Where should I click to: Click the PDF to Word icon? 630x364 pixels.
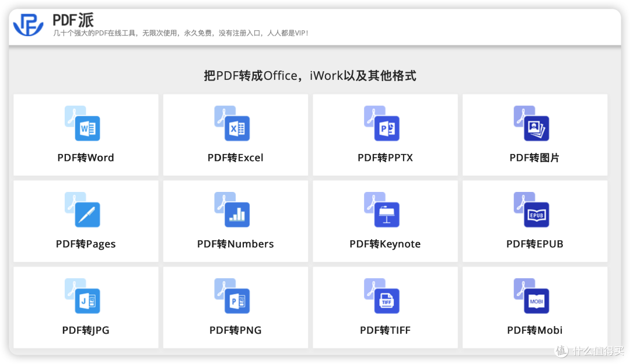click(x=82, y=123)
